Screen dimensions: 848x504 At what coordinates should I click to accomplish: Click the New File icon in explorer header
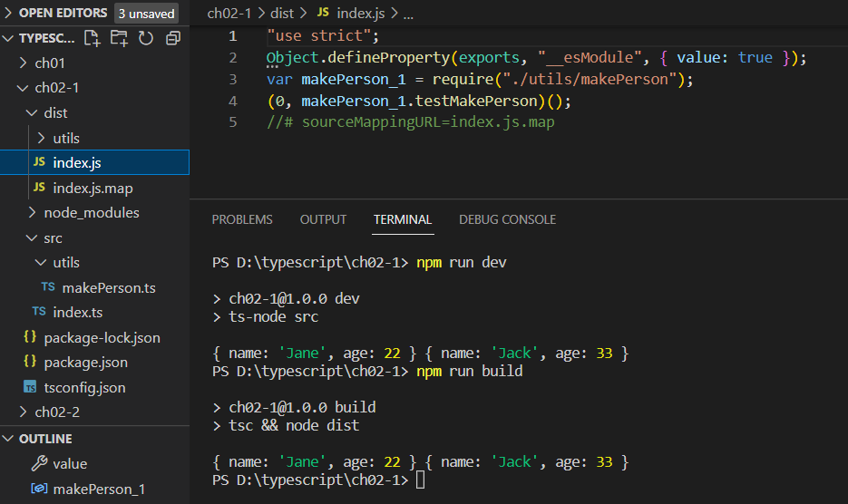93,38
